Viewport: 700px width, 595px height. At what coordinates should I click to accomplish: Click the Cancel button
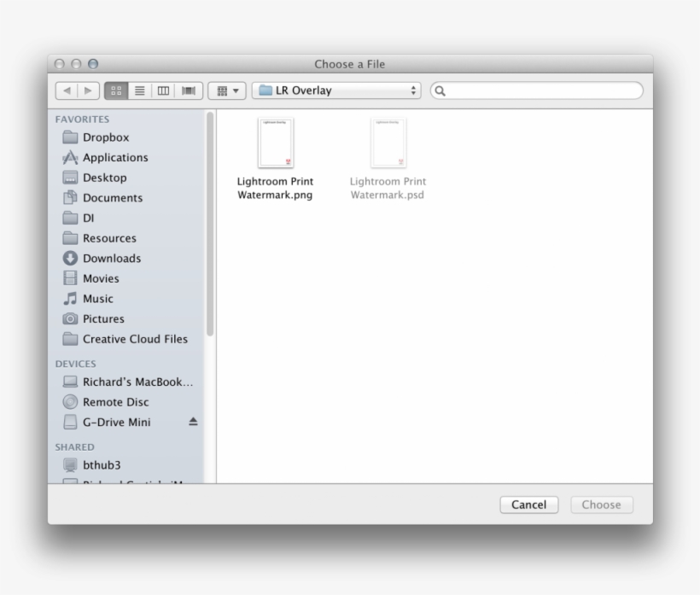(528, 505)
